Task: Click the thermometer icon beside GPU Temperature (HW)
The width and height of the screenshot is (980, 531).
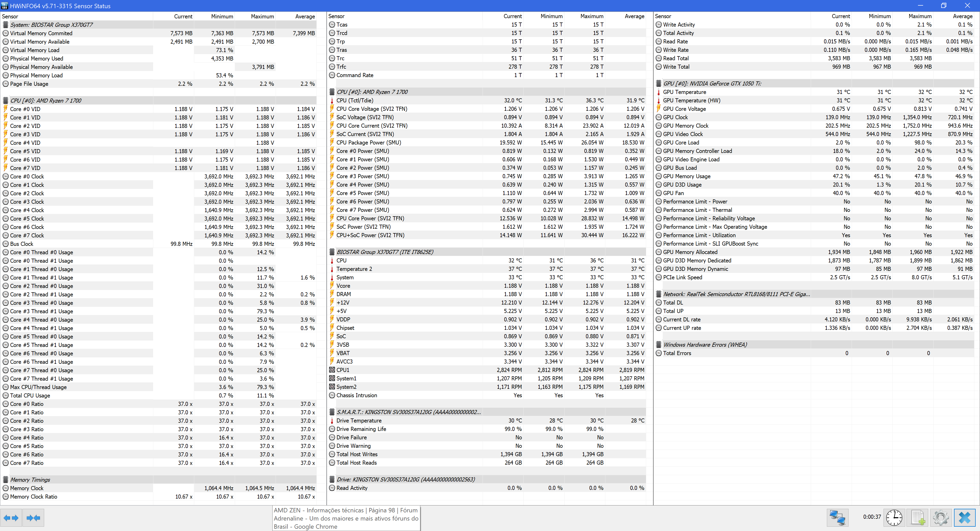Action: [x=658, y=101]
